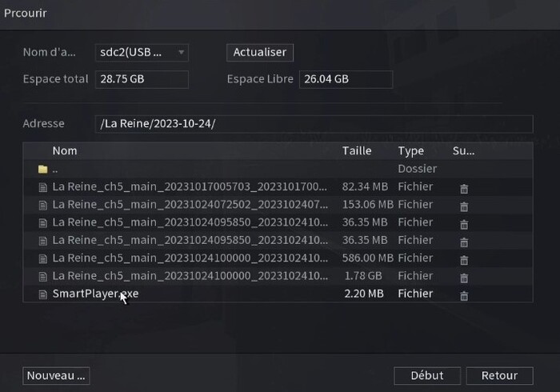560x392 pixels.
Task: Sort files by the Nom column header
Action: (x=65, y=150)
